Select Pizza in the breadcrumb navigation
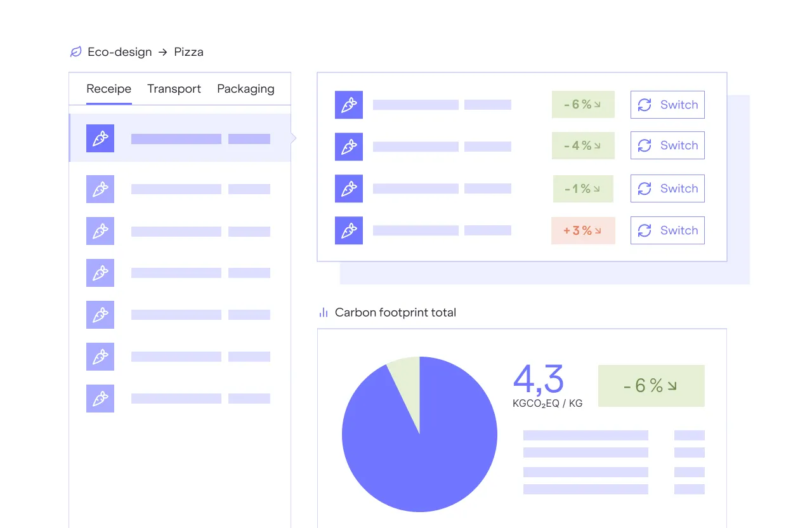 point(188,51)
